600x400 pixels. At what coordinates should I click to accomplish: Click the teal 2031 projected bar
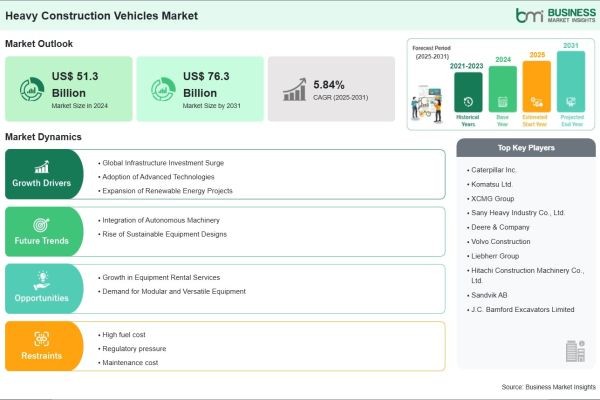[571, 82]
